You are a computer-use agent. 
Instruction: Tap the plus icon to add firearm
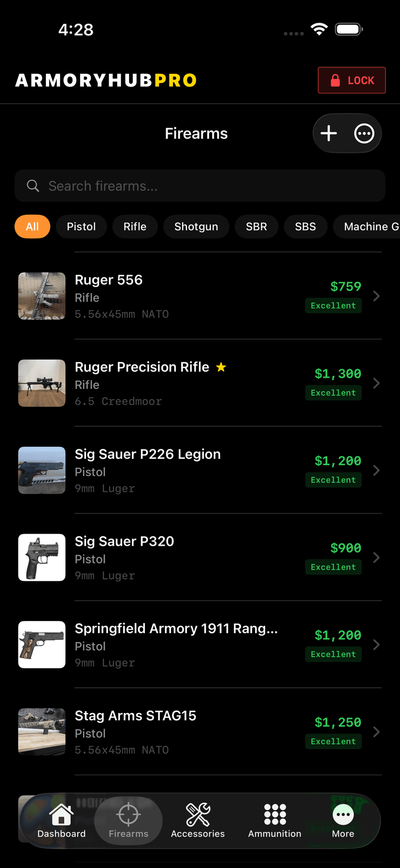point(329,134)
